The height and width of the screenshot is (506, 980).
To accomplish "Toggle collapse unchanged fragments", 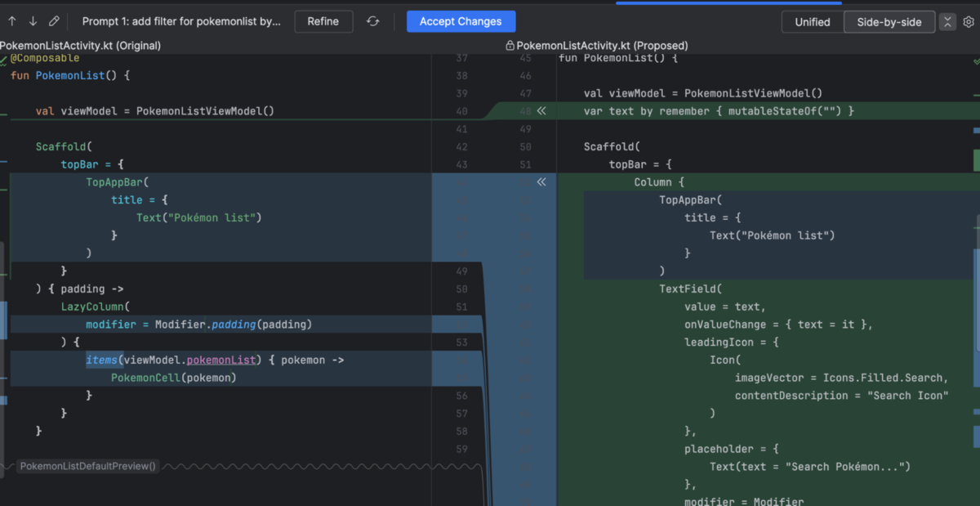I will [947, 22].
